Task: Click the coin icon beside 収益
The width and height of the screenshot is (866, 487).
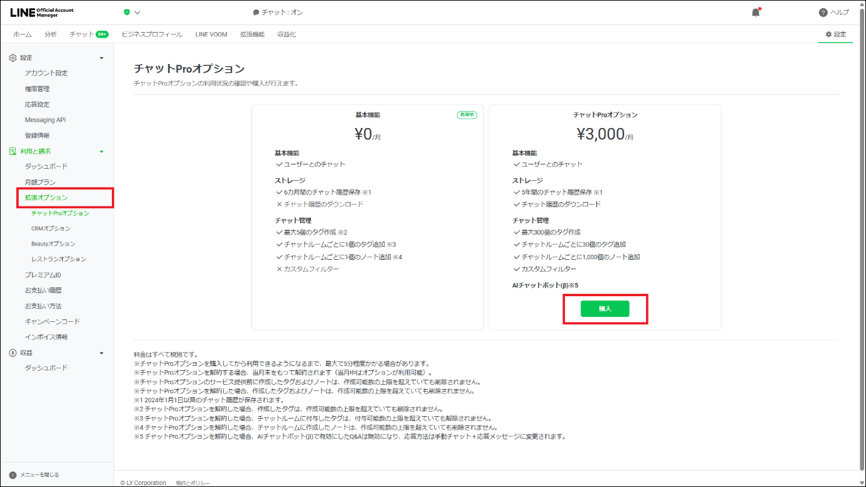Action: pyautogui.click(x=13, y=352)
